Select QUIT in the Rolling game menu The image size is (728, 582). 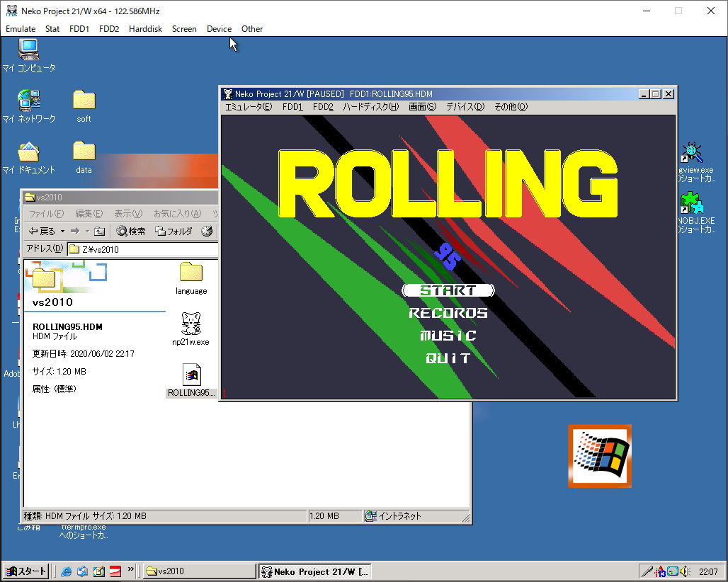coord(448,358)
